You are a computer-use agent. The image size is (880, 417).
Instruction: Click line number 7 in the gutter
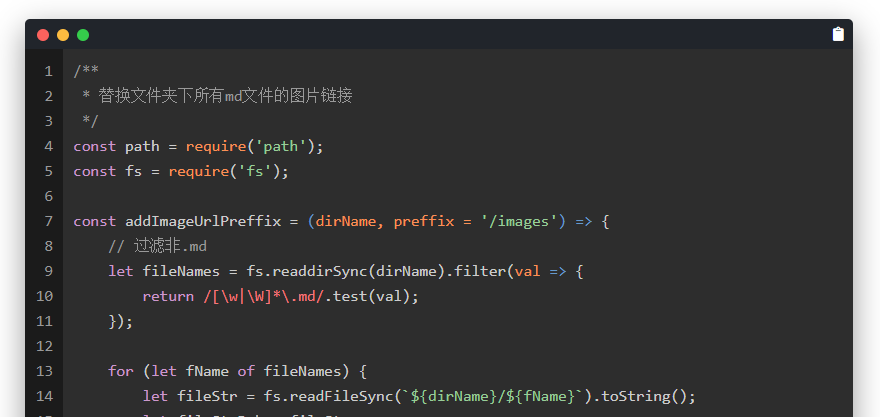tap(48, 221)
